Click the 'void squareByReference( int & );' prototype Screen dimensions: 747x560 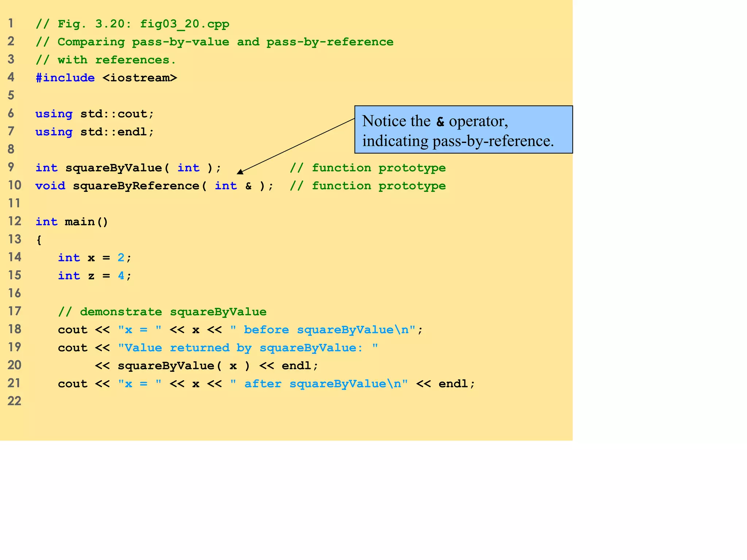(x=155, y=186)
